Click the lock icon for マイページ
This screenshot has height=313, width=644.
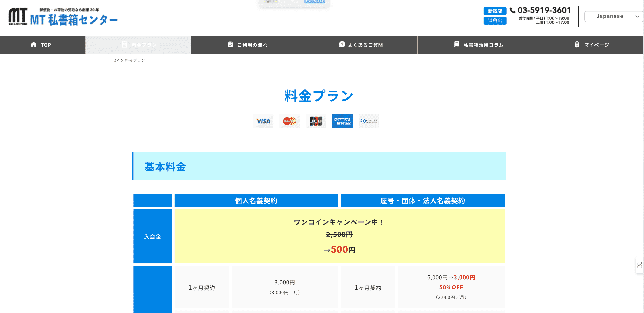pyautogui.click(x=577, y=44)
